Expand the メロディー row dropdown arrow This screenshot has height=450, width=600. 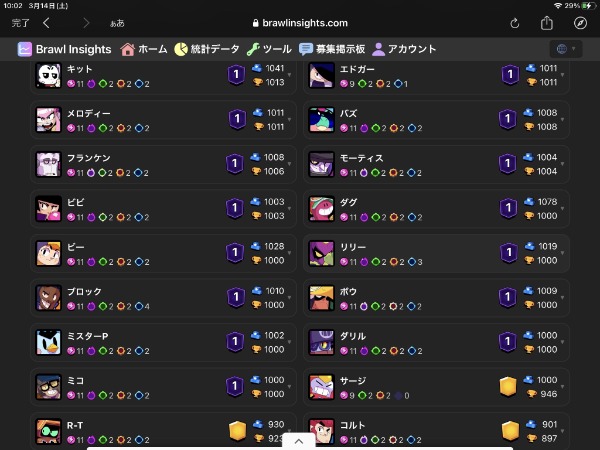[289, 120]
